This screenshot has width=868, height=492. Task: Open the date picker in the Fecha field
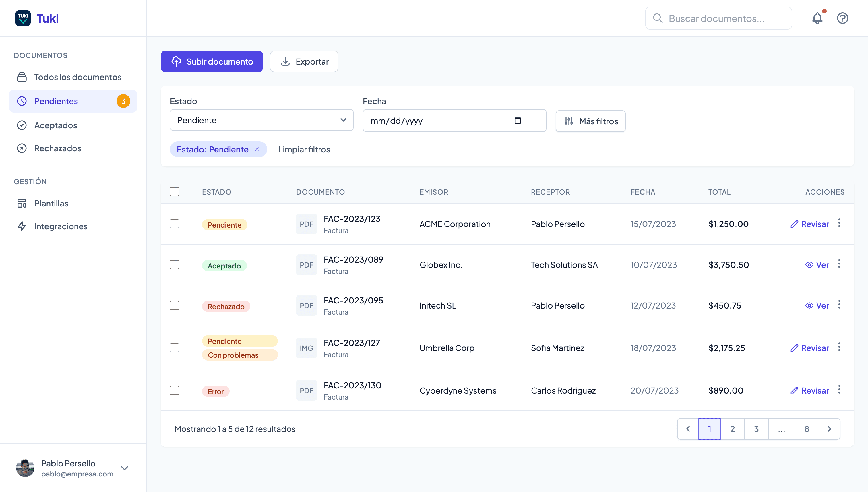tap(519, 120)
